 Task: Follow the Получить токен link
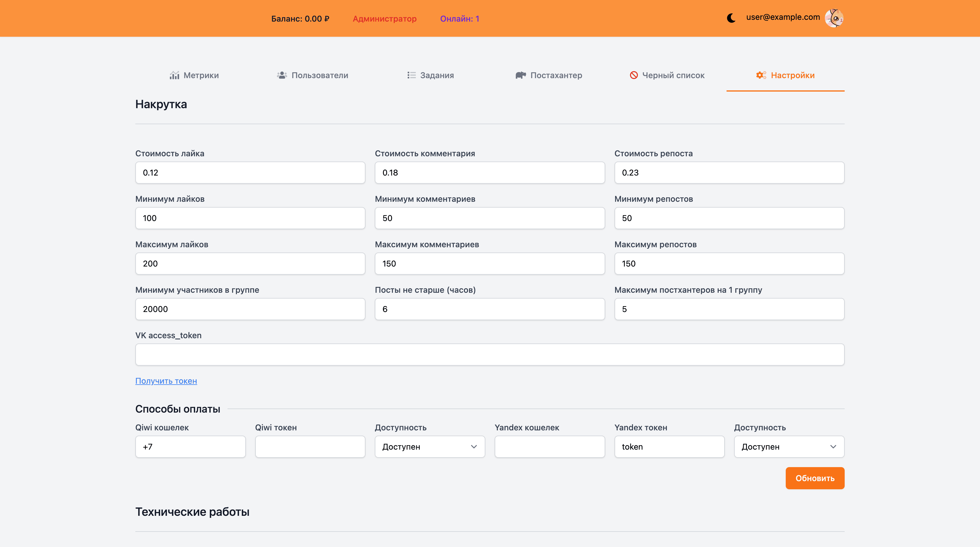click(166, 381)
